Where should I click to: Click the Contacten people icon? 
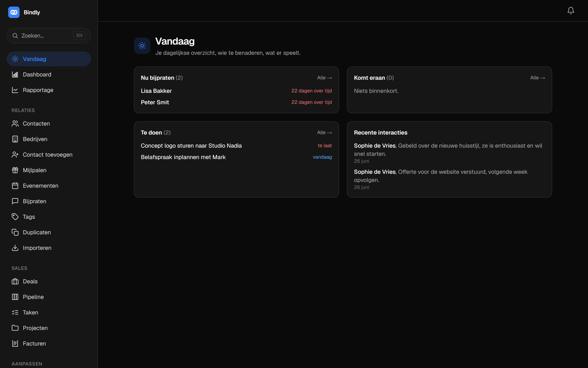coord(15,124)
